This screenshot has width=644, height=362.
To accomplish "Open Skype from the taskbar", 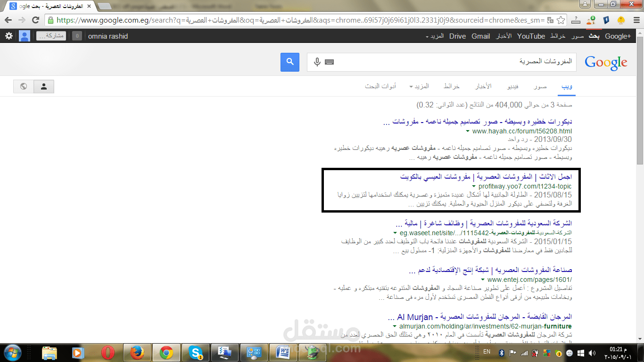I will pos(196,353).
